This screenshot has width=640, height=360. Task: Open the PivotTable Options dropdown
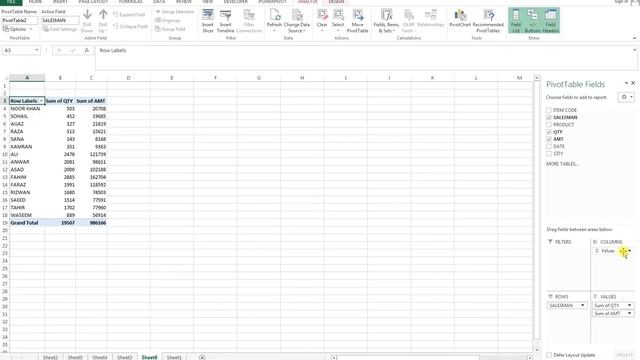(x=17, y=29)
